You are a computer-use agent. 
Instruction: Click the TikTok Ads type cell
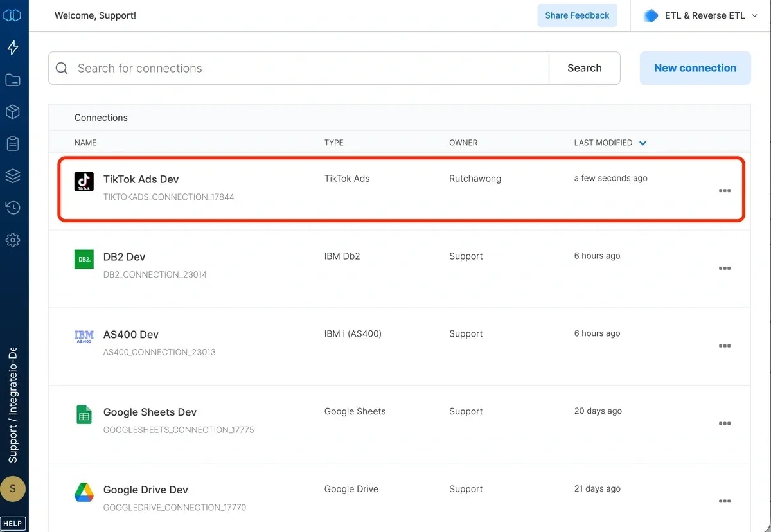347,179
